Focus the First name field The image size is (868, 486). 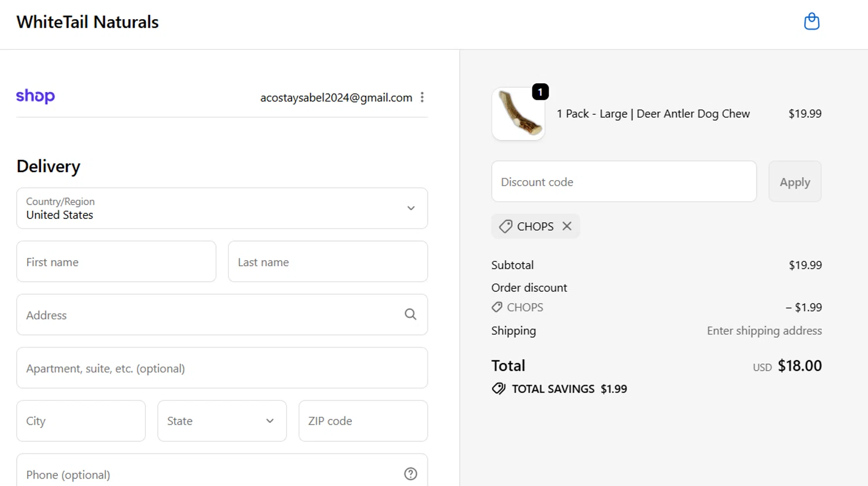pos(116,261)
